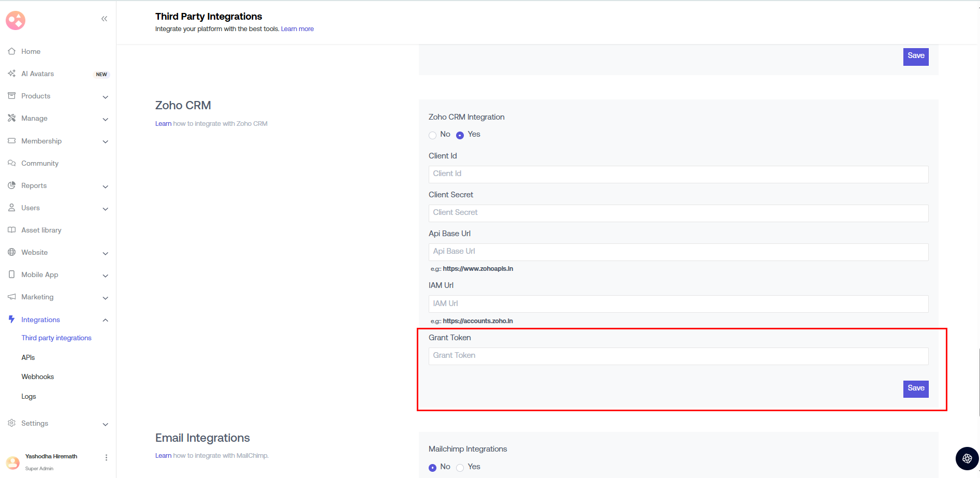Open AI Avatars sparkle icon
The height and width of the screenshot is (478, 980).
11,74
